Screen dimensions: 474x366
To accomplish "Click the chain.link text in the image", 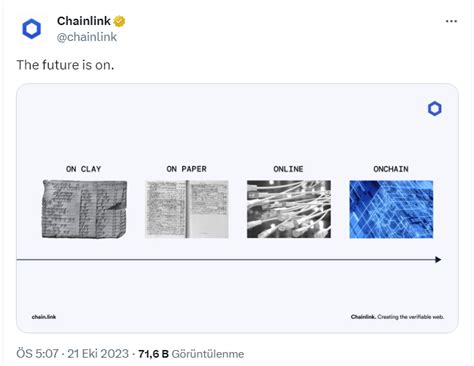I will (x=44, y=317).
